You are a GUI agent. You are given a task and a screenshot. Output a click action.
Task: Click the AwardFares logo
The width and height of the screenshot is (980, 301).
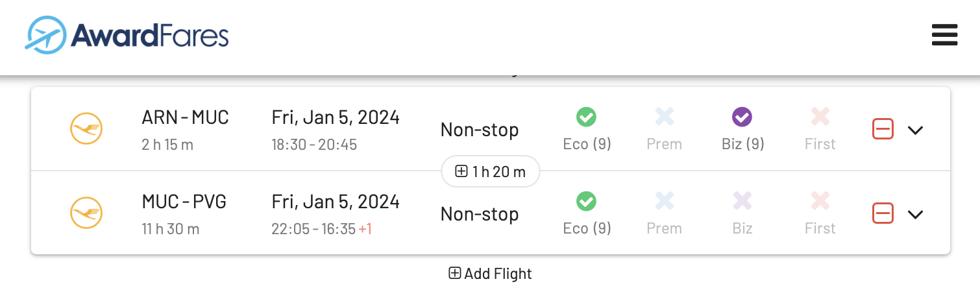pyautogui.click(x=127, y=35)
